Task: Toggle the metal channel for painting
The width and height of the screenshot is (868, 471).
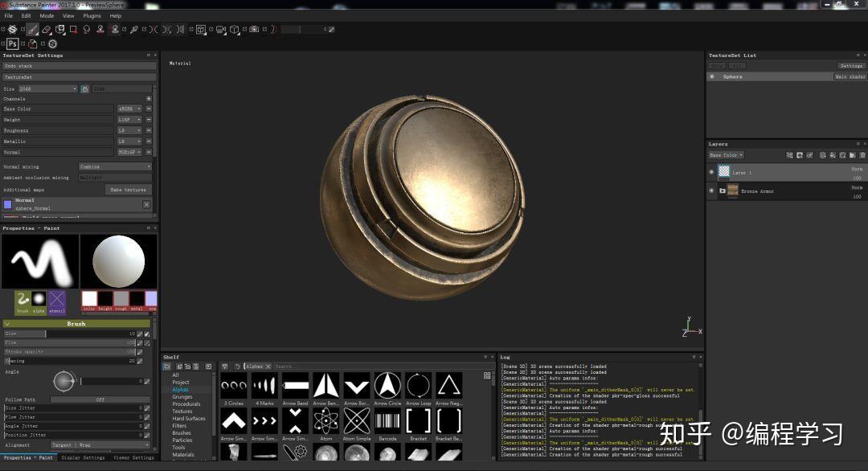Action: point(137,301)
